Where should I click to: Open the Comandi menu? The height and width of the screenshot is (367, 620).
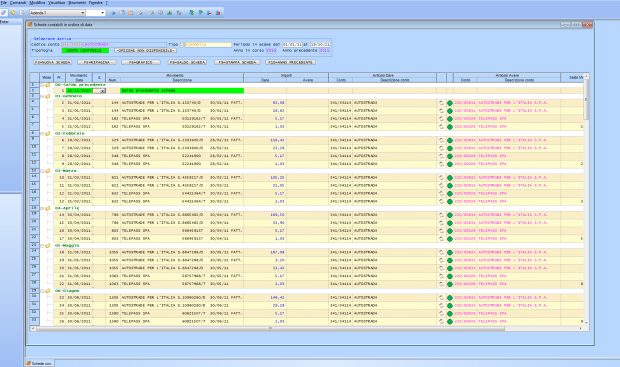point(18,3)
